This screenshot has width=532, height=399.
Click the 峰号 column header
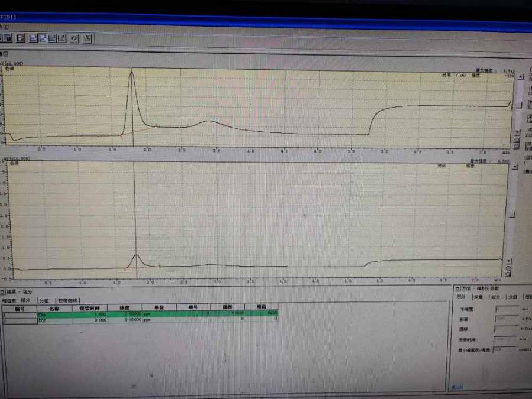click(193, 307)
